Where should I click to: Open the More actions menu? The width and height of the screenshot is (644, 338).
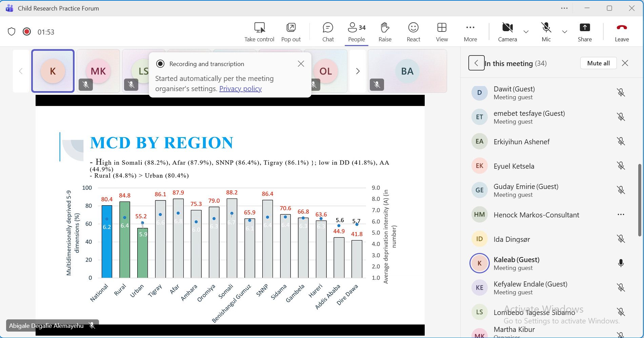470,32
